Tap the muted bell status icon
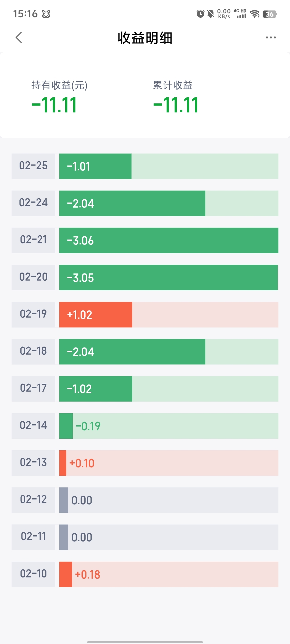The image size is (290, 644). coord(211,14)
